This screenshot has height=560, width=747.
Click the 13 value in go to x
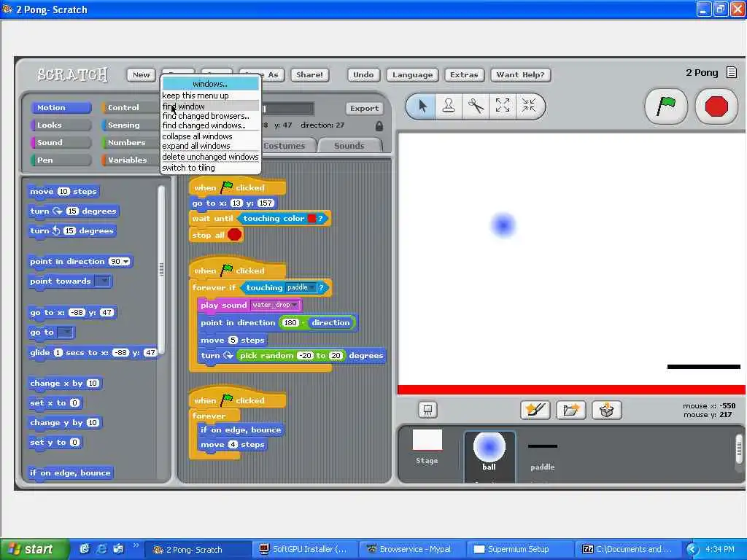236,203
